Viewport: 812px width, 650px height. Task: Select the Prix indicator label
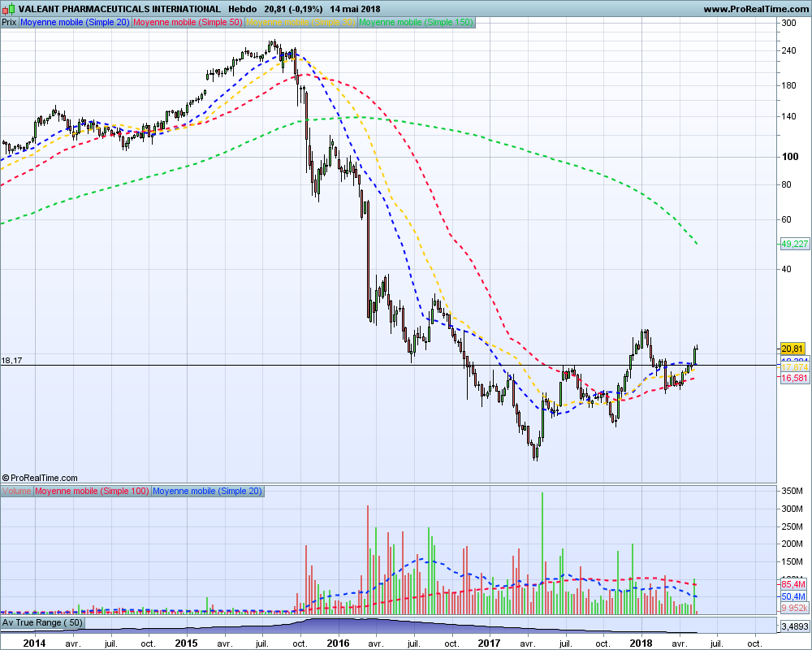click(9, 22)
